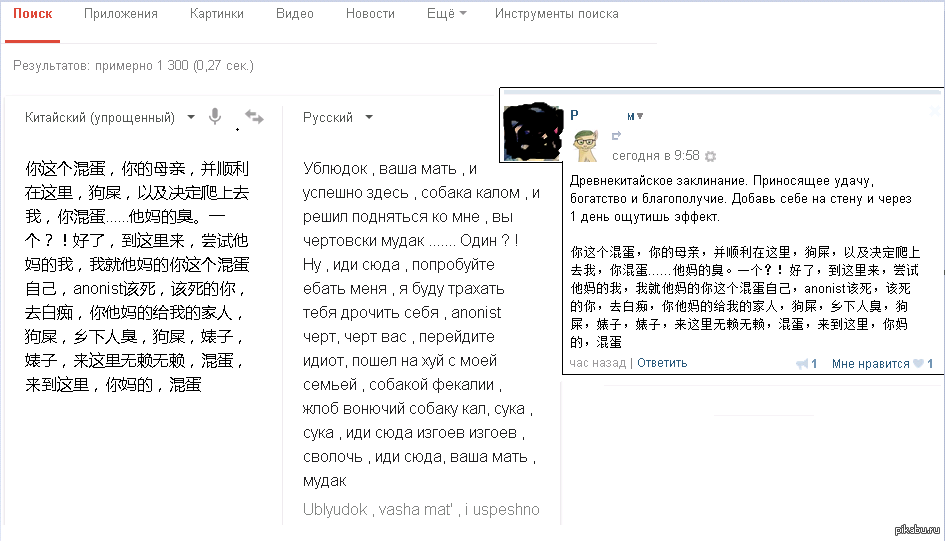Click the pony avatar with glasses
This screenshot has width=945, height=541.
pyautogui.click(x=585, y=146)
